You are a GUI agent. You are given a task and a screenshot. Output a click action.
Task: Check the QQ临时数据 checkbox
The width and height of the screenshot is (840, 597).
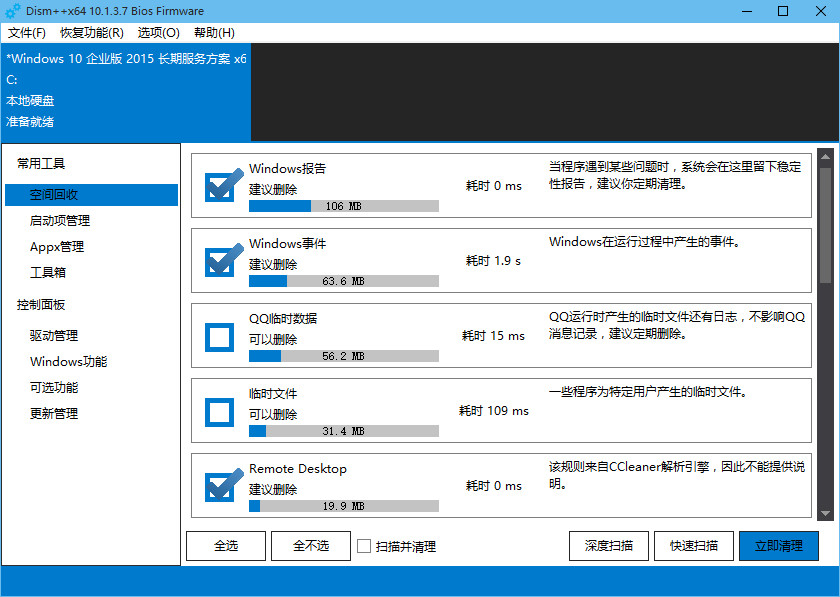(x=219, y=337)
